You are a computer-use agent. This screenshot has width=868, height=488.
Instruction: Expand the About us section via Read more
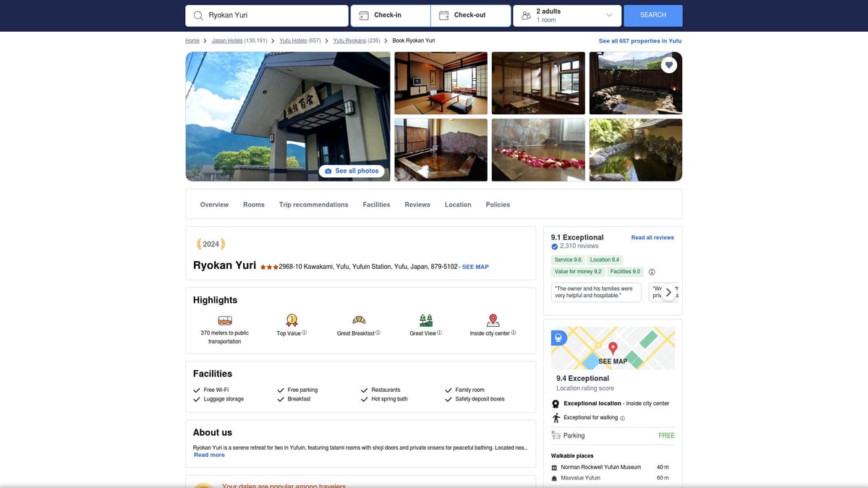[209, 455]
